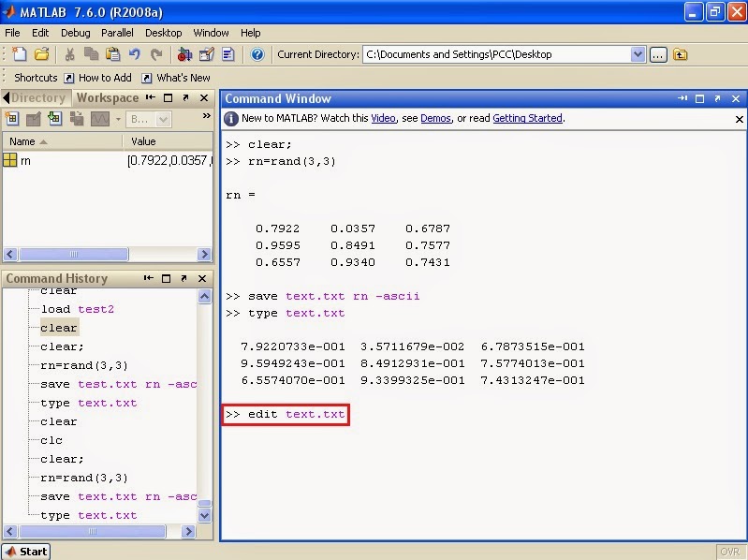Open a file via folder icon
The height and width of the screenshot is (560, 748).
point(41,54)
